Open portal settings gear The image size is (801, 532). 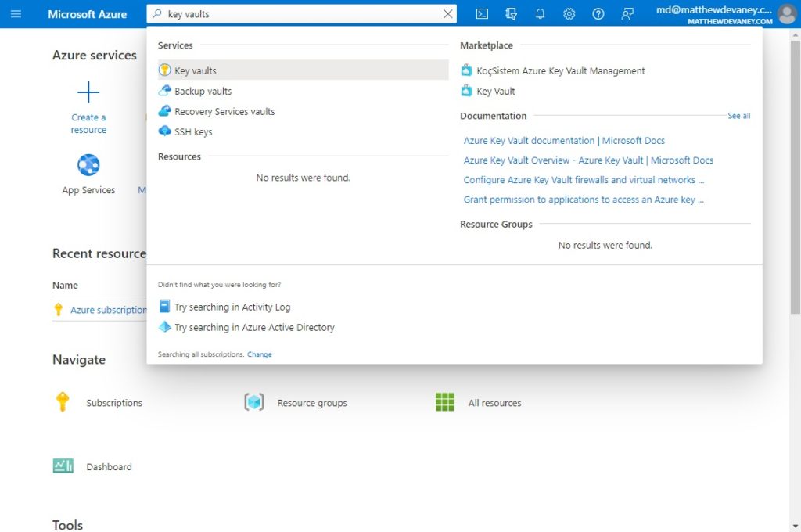click(x=569, y=14)
